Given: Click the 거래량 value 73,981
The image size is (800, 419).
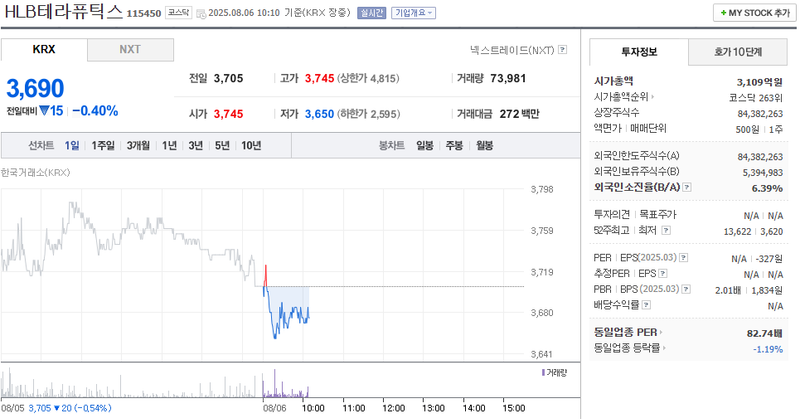Looking at the screenshot, I should (508, 79).
